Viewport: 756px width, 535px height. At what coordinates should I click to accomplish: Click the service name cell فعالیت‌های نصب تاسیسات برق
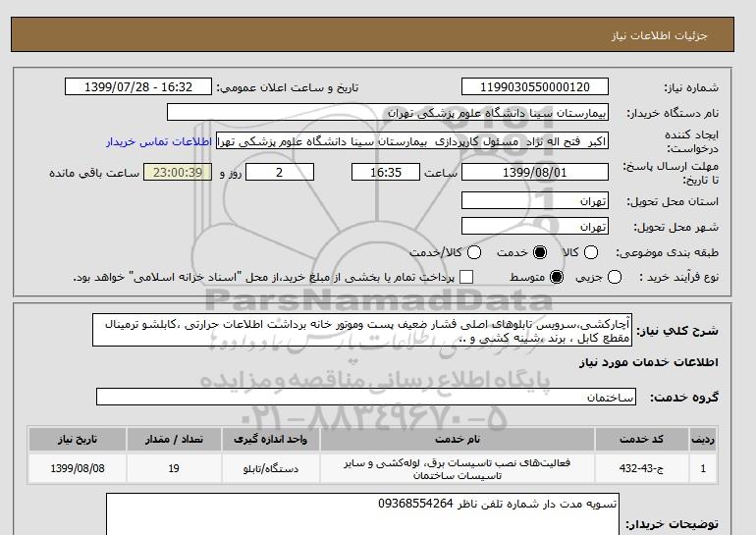point(458,468)
